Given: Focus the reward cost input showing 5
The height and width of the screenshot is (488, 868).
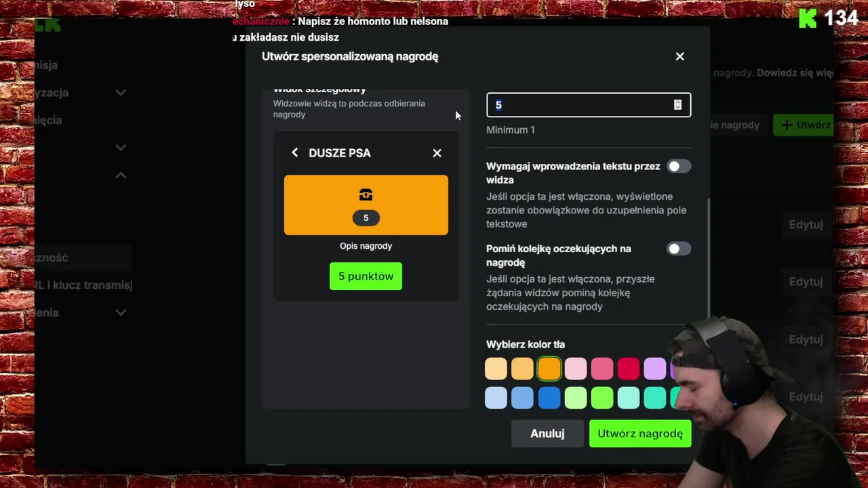Looking at the screenshot, I should (x=589, y=105).
